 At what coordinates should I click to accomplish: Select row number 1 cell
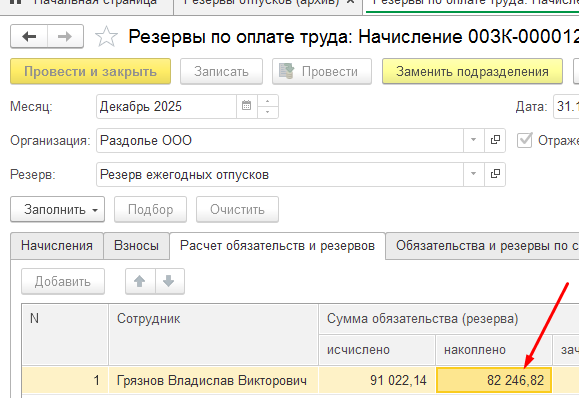tap(65, 380)
